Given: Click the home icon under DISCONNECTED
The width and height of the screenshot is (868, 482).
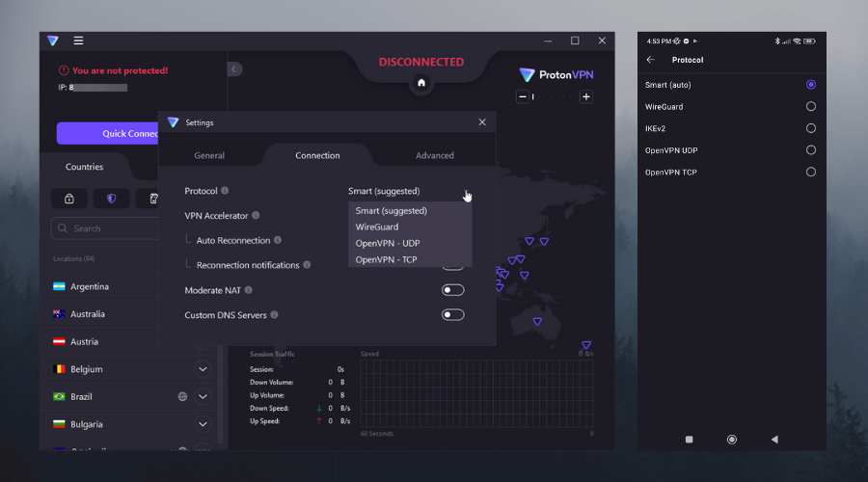Looking at the screenshot, I should (420, 84).
